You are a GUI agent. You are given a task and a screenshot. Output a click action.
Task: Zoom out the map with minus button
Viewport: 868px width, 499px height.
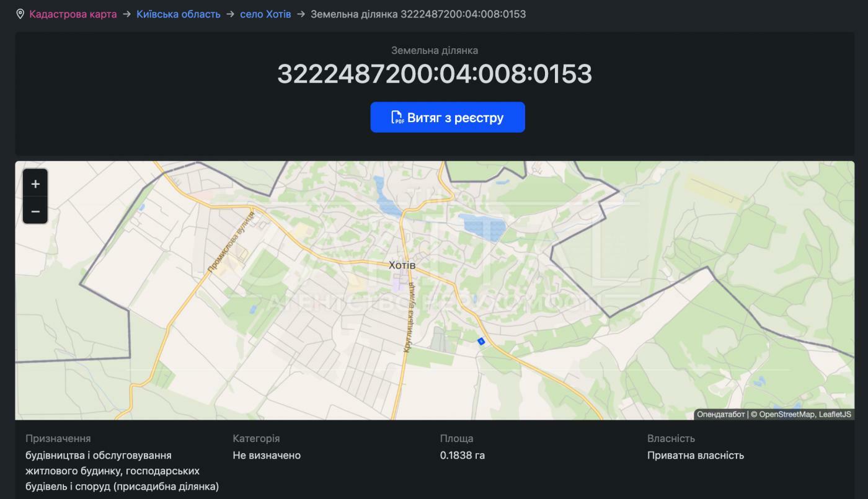(x=35, y=211)
